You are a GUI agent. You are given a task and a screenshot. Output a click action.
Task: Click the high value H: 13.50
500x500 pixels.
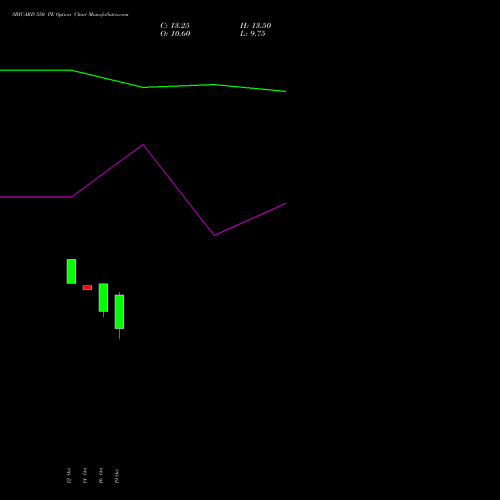point(256,26)
